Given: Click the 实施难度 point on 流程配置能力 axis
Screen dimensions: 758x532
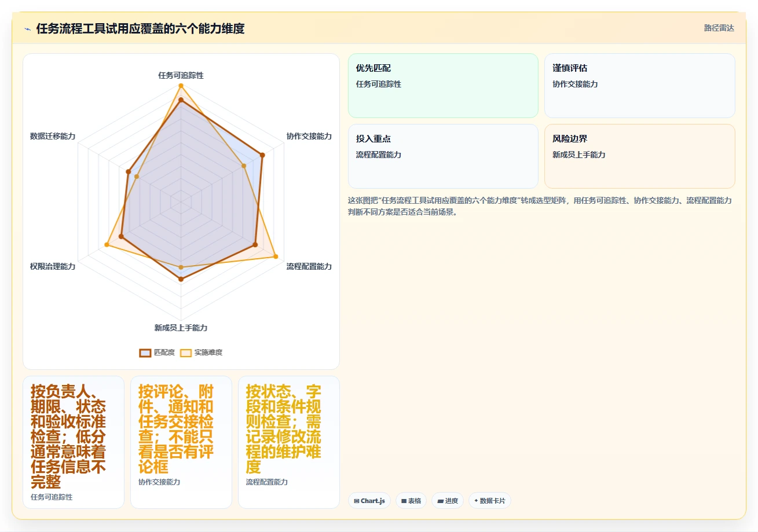Looking at the screenshot, I should coord(276,256).
